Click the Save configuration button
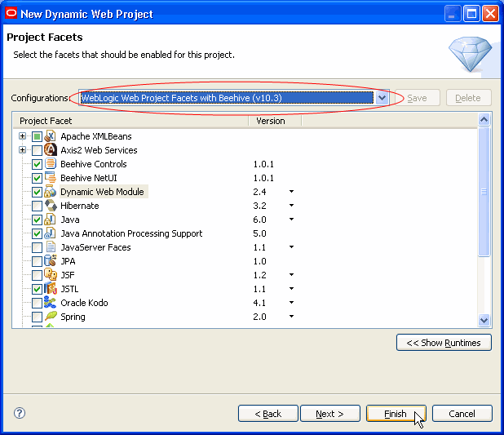 (x=418, y=98)
